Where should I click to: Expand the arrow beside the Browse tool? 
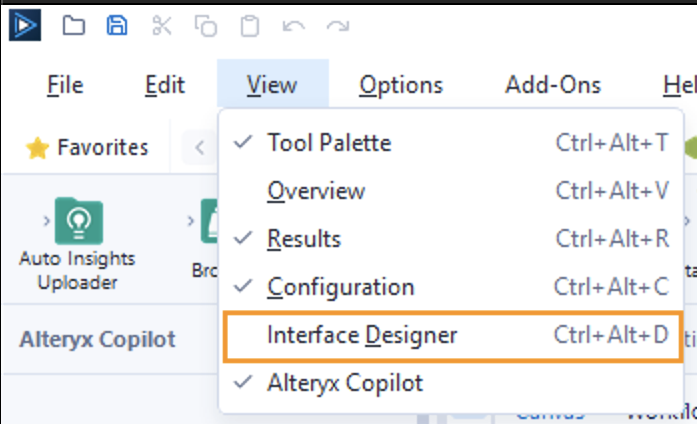(x=190, y=220)
